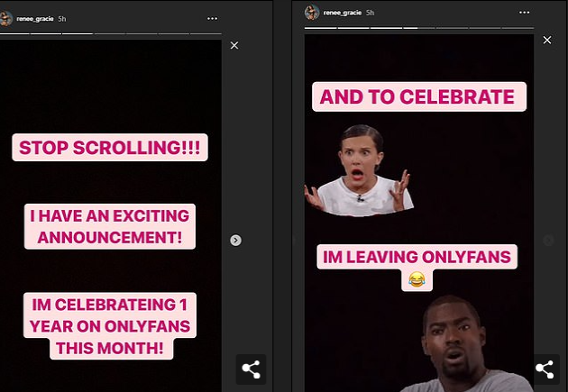Click the shocked girl GIF sticker
This screenshot has width=568, height=392.
coord(357,171)
